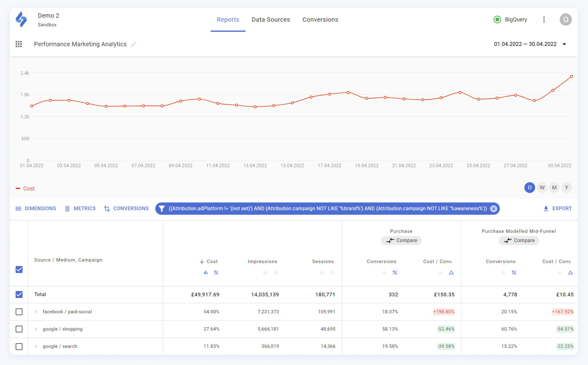The width and height of the screenshot is (588, 365).
Task: Toggle percent for Purchase Conversions
Action: pyautogui.click(x=395, y=272)
